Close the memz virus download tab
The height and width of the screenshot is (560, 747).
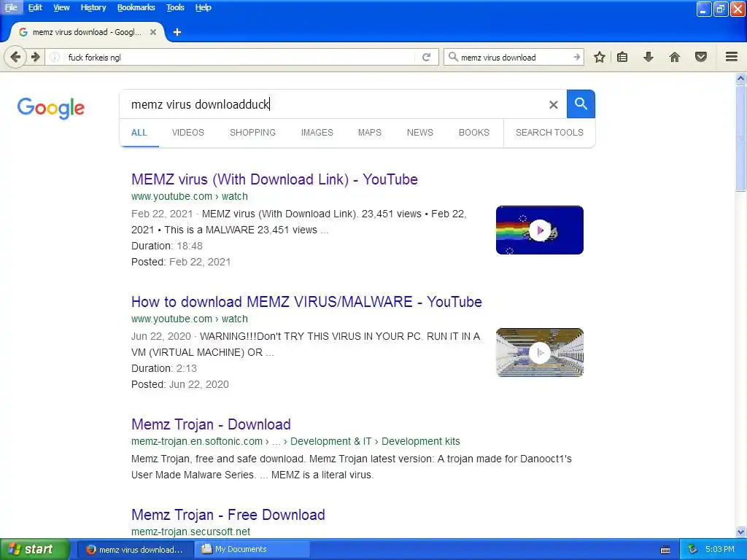(x=153, y=32)
